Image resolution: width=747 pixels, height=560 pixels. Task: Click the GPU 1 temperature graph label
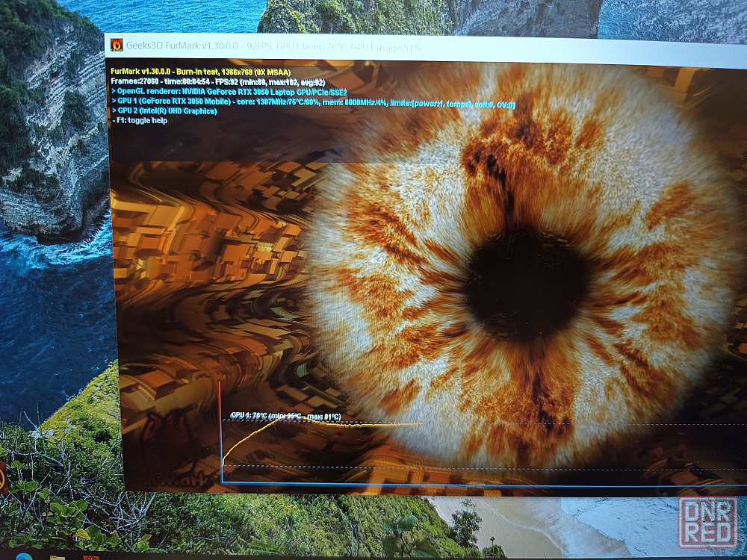(285, 416)
